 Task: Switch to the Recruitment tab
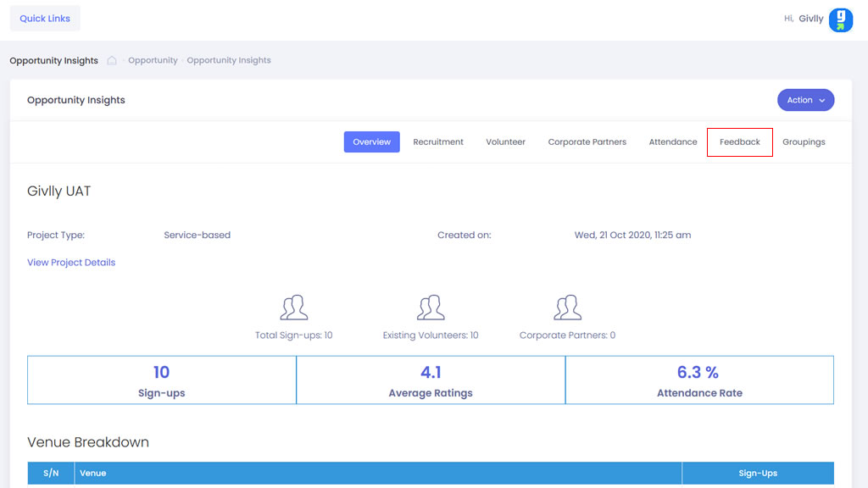click(438, 142)
